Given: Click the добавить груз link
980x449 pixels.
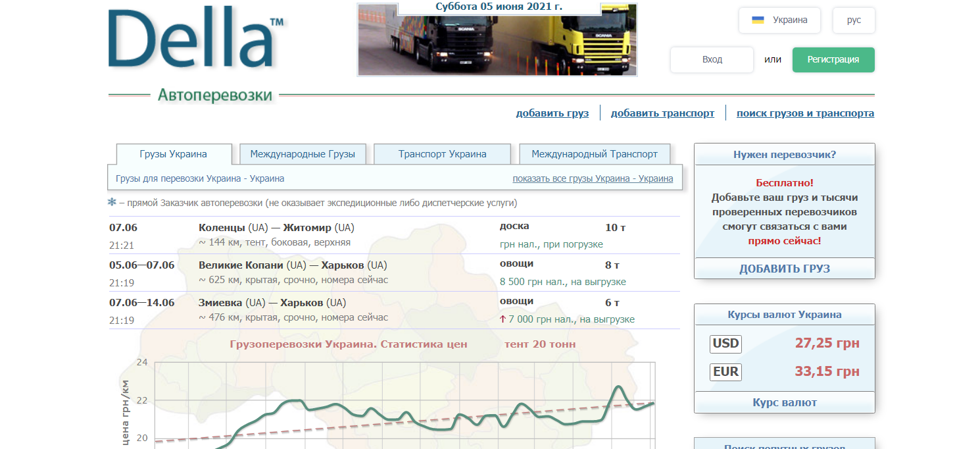Looking at the screenshot, I should pyautogui.click(x=552, y=113).
